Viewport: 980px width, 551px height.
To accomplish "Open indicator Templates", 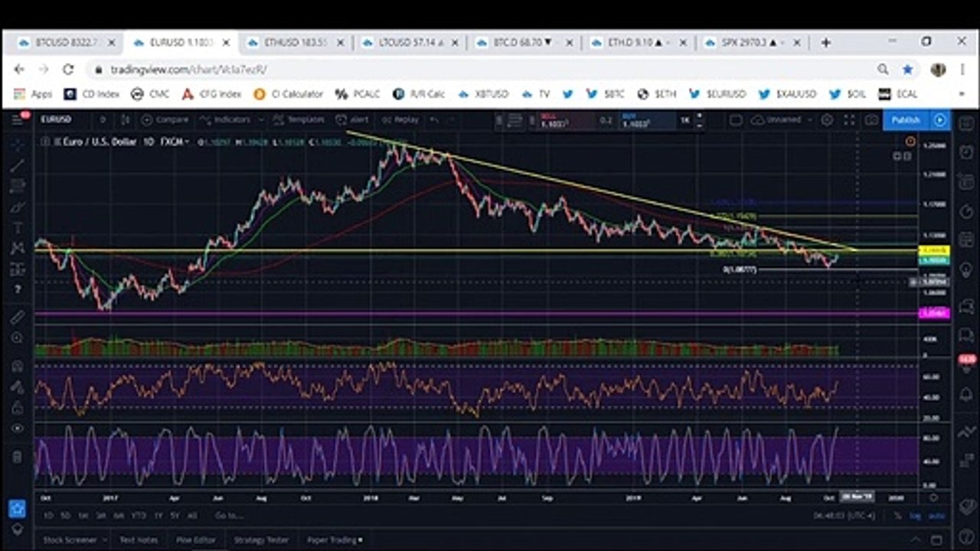I will [299, 120].
